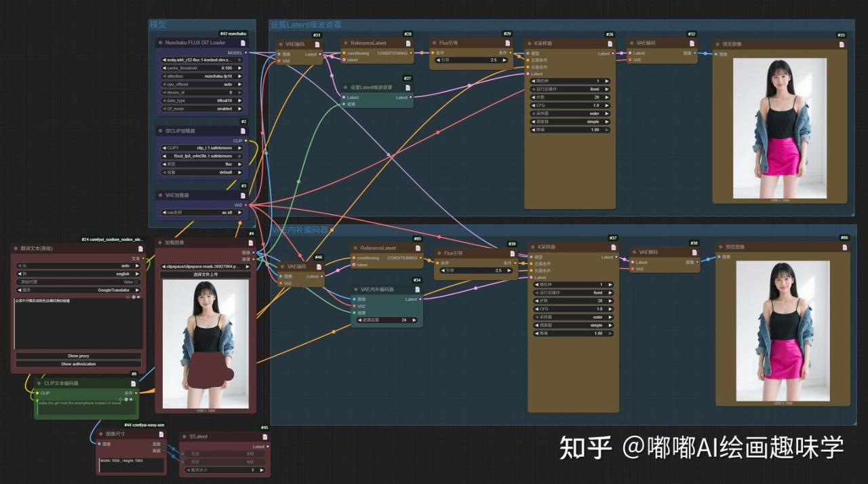The height and width of the screenshot is (484, 868).
Task: Click the document icon on 图像尺寸 node
Action: (160, 434)
